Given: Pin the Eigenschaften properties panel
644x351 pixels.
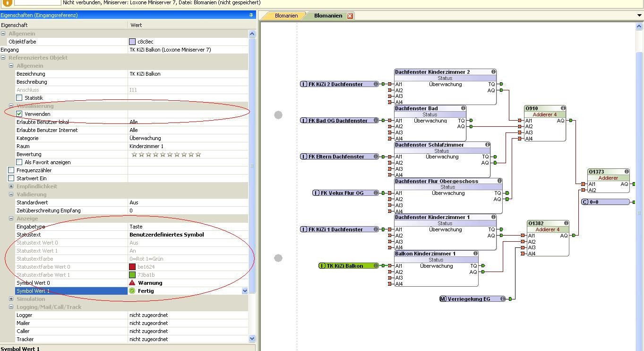Looking at the screenshot, I should coord(251,15).
